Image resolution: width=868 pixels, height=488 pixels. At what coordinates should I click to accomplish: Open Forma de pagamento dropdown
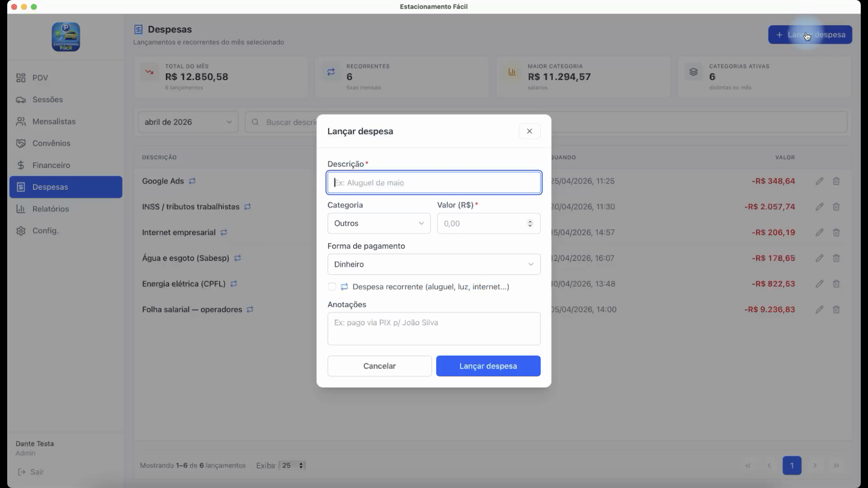pos(434,264)
